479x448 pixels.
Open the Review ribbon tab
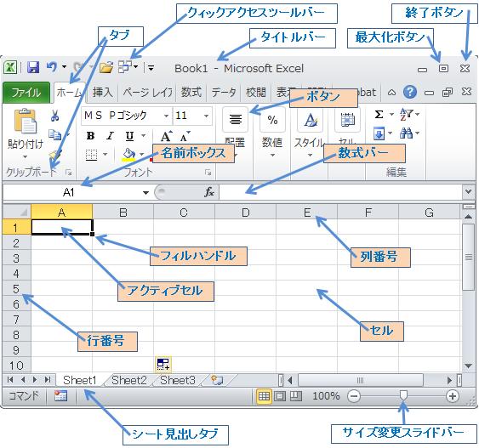256,92
